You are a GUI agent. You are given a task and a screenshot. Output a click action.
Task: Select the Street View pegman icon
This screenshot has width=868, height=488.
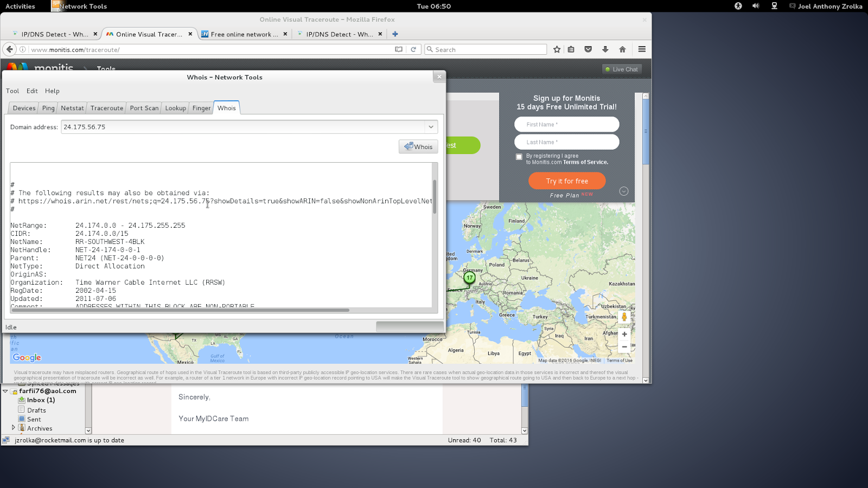pyautogui.click(x=624, y=317)
